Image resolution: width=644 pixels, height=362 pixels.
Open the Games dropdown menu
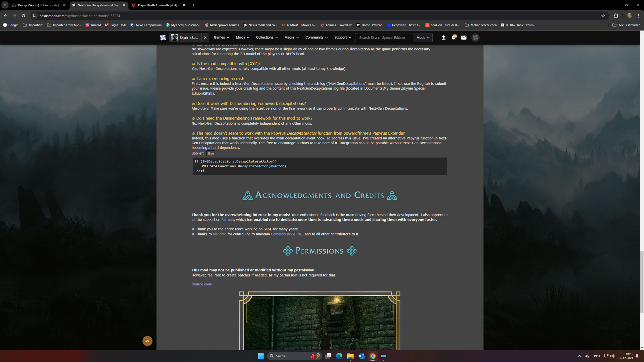tap(221, 37)
